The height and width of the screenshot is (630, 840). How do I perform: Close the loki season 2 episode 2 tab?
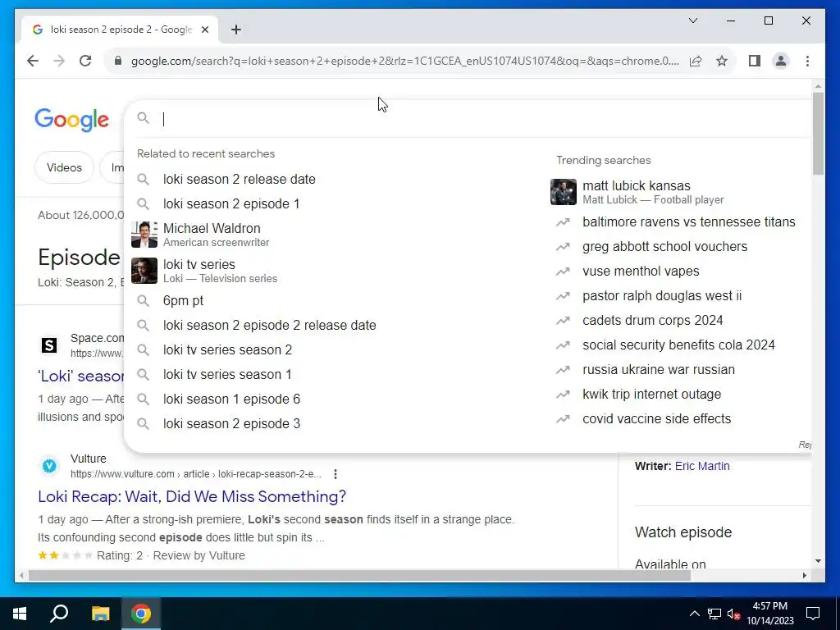[204, 30]
